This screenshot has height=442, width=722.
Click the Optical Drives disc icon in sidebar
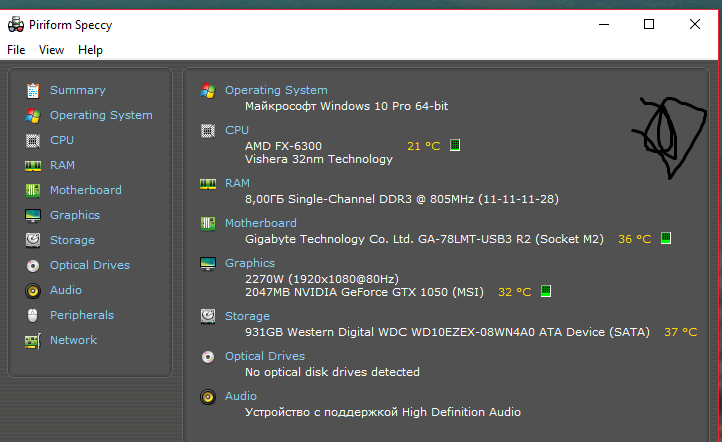(33, 265)
